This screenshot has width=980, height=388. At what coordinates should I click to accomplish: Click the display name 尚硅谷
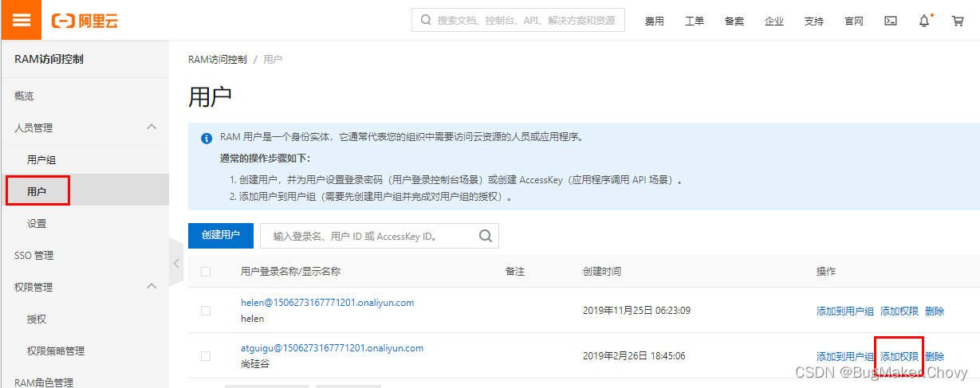click(x=255, y=364)
